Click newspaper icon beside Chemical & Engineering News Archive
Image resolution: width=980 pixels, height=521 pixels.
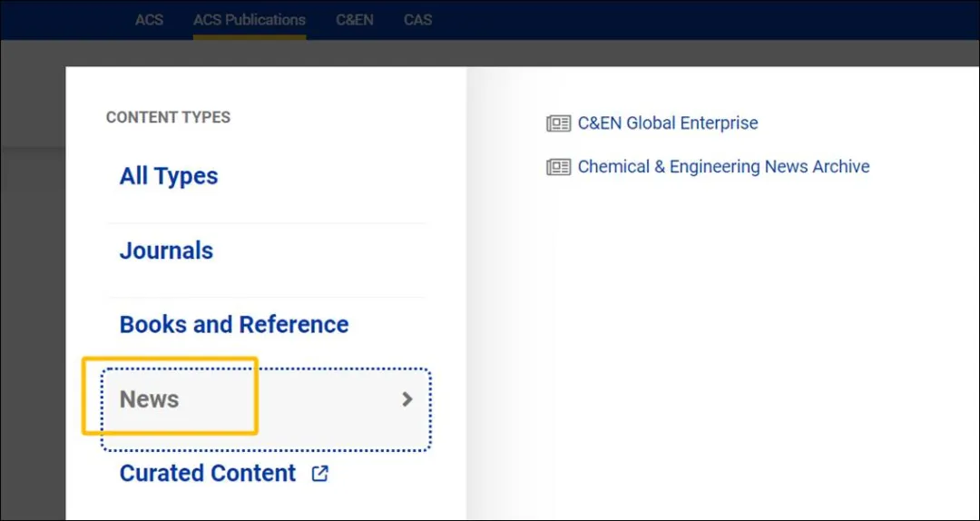click(x=559, y=167)
